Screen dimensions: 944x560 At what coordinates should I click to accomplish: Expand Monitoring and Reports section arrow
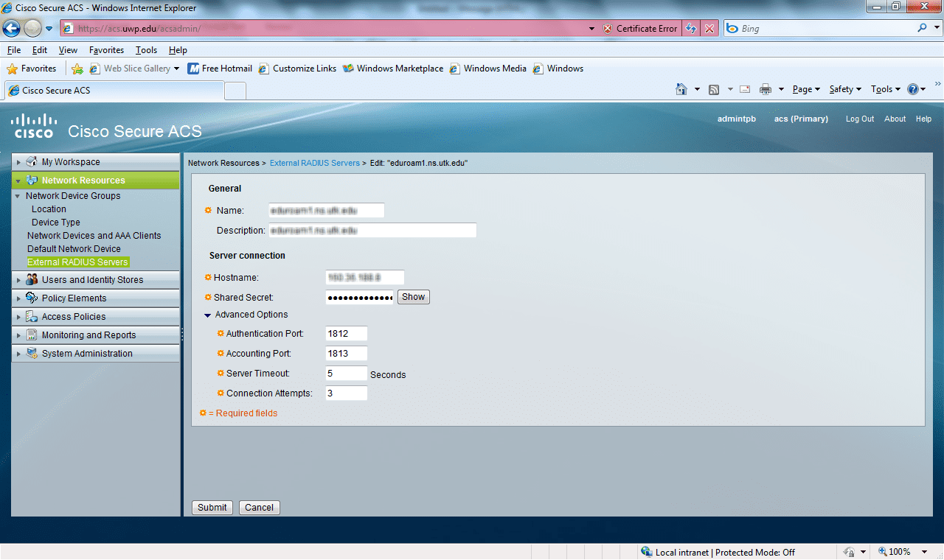18,335
